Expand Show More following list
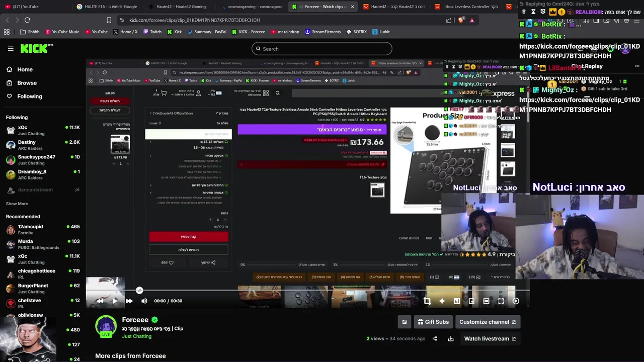The width and height of the screenshot is (644, 362). click(x=17, y=204)
